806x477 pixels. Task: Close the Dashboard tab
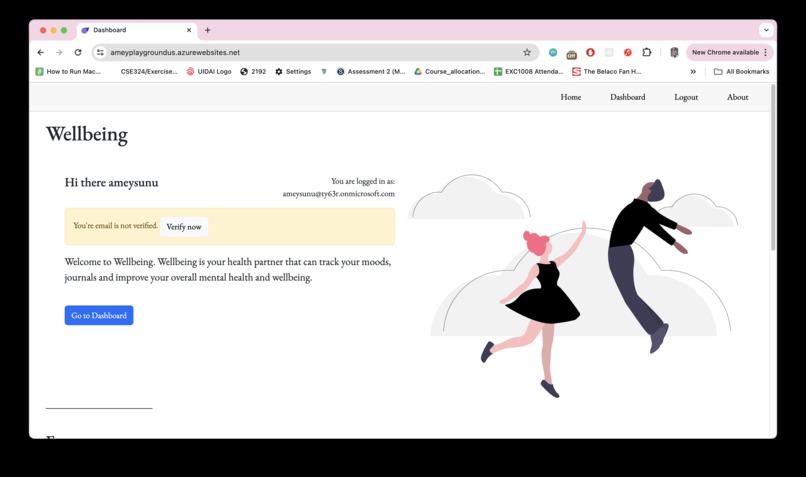pyautogui.click(x=189, y=30)
